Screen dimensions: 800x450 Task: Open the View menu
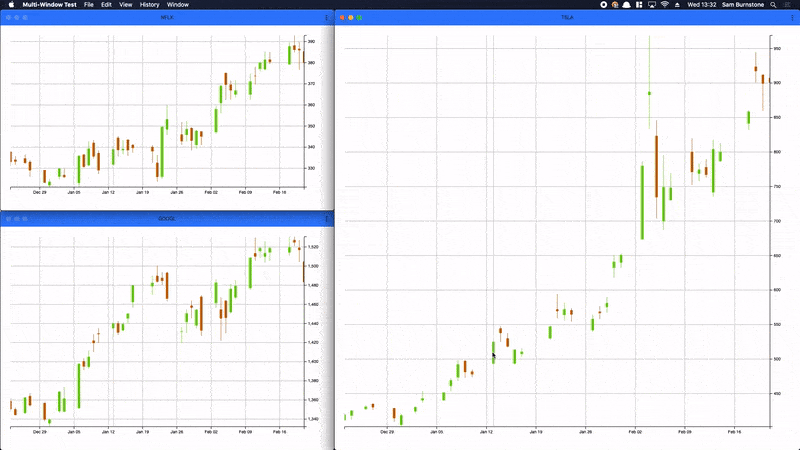pos(125,5)
